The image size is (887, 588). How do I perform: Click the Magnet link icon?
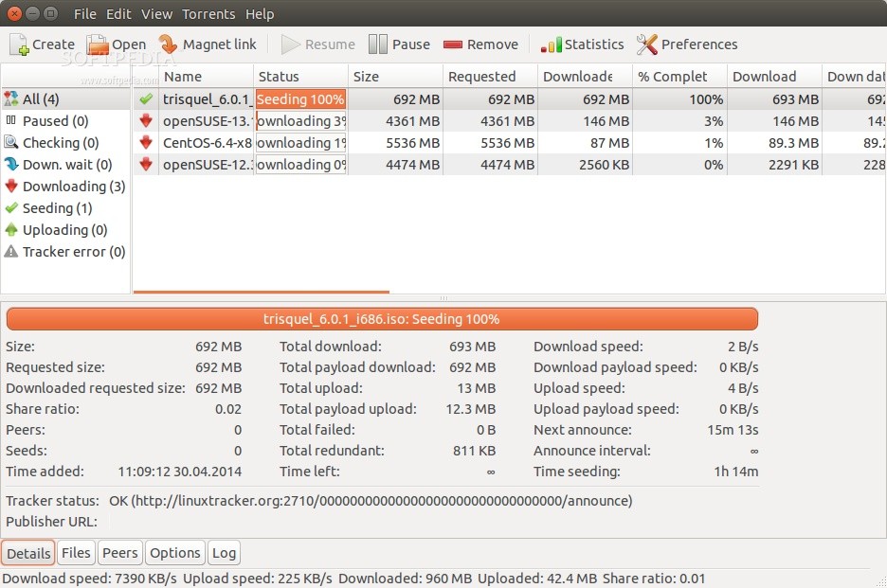pyautogui.click(x=168, y=45)
